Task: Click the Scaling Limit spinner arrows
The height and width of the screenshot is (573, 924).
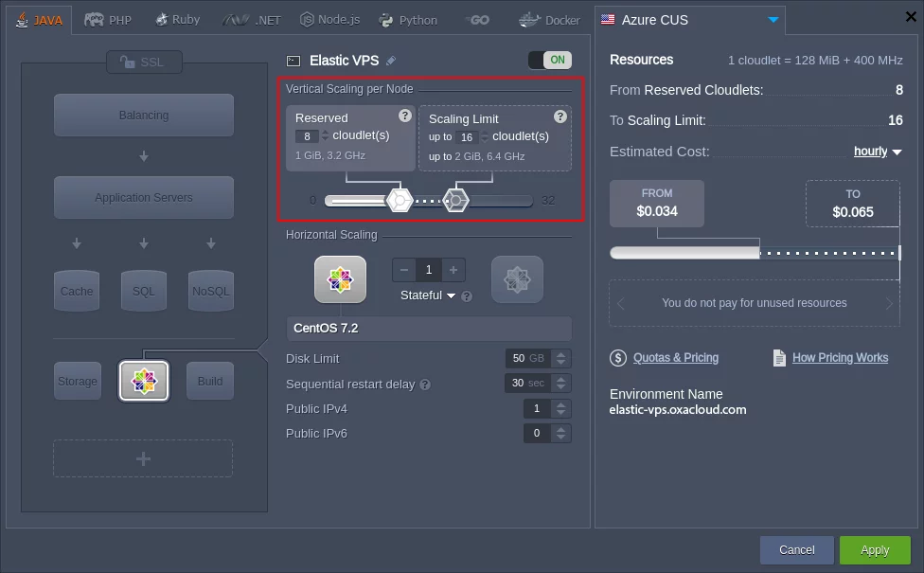Action: (485, 137)
